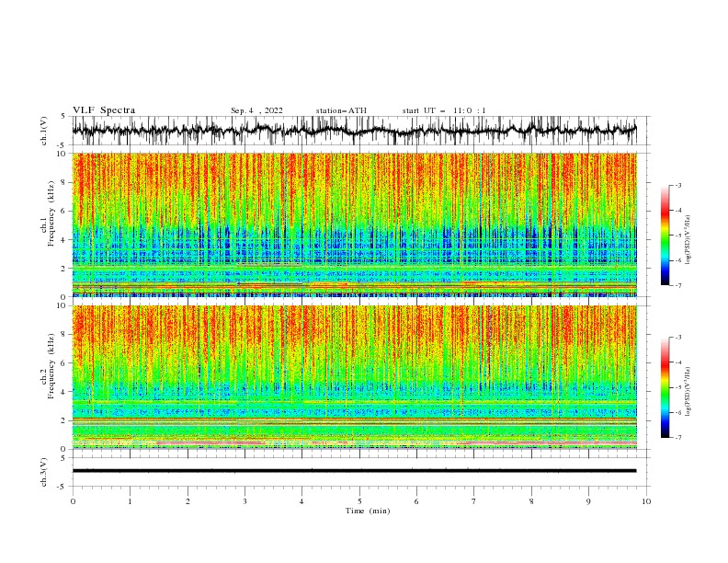
Task: Click the "-3" label on ch.2 color bar
Action: [x=677, y=338]
